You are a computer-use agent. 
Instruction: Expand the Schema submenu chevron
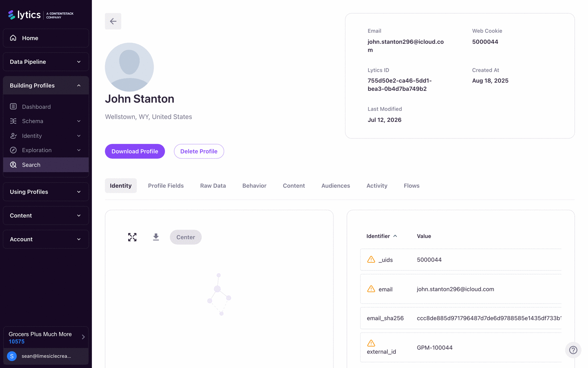pyautogui.click(x=79, y=121)
